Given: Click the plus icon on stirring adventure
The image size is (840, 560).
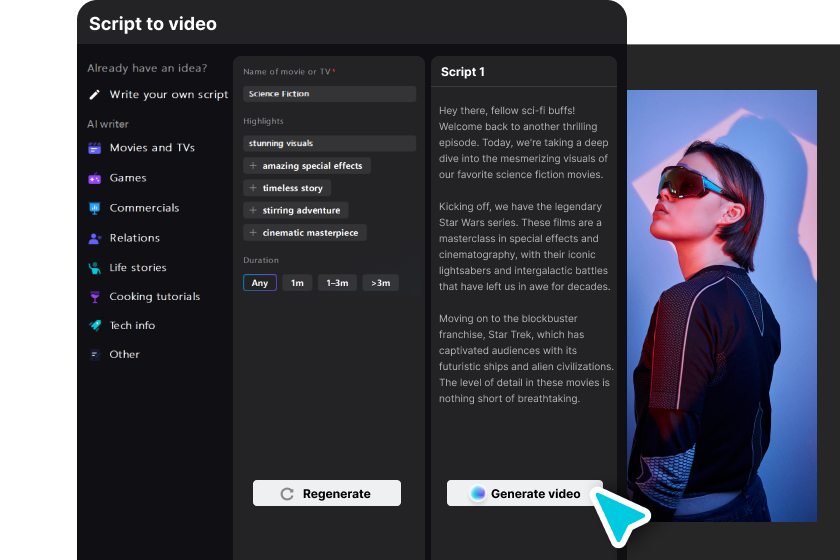Looking at the screenshot, I should [253, 210].
